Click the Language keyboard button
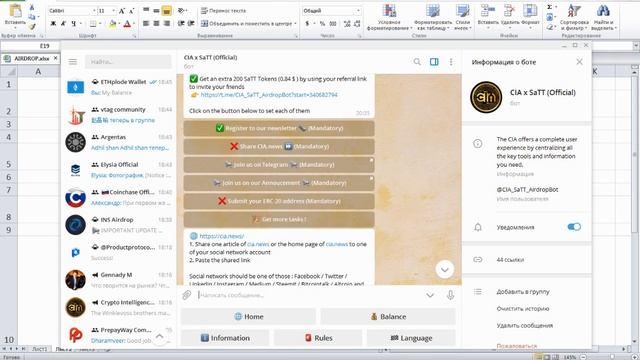Screen dimensions: 640x360 pos(411,338)
